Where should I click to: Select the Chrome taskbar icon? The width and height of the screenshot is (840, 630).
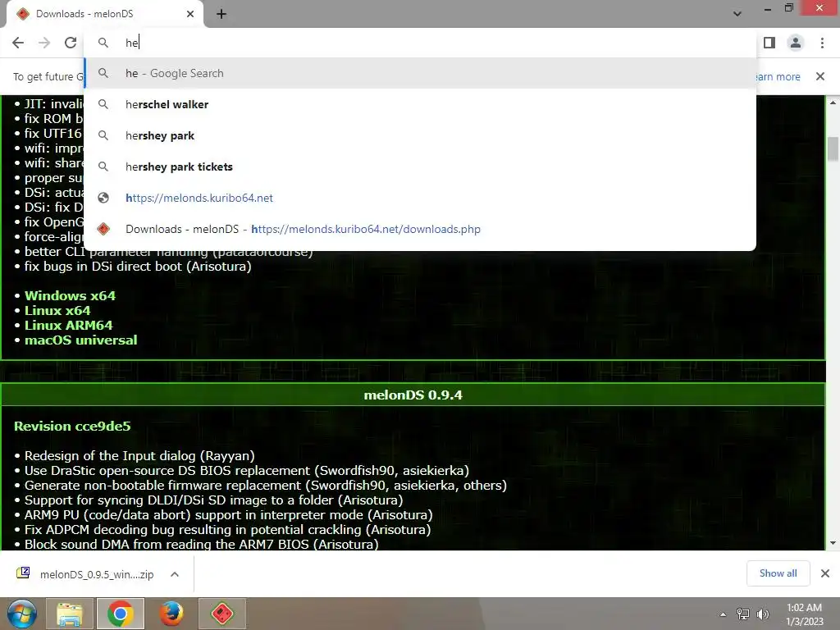(120, 614)
